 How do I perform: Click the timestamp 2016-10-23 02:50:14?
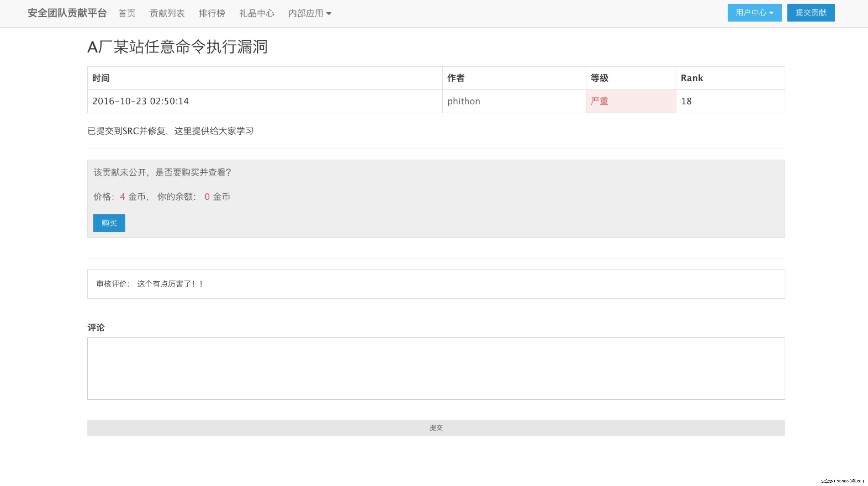tap(141, 101)
